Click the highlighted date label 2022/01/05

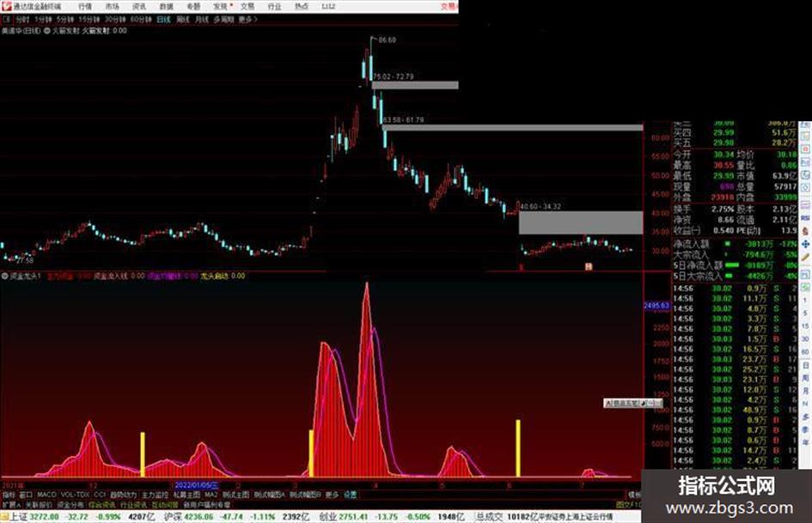pos(197,486)
